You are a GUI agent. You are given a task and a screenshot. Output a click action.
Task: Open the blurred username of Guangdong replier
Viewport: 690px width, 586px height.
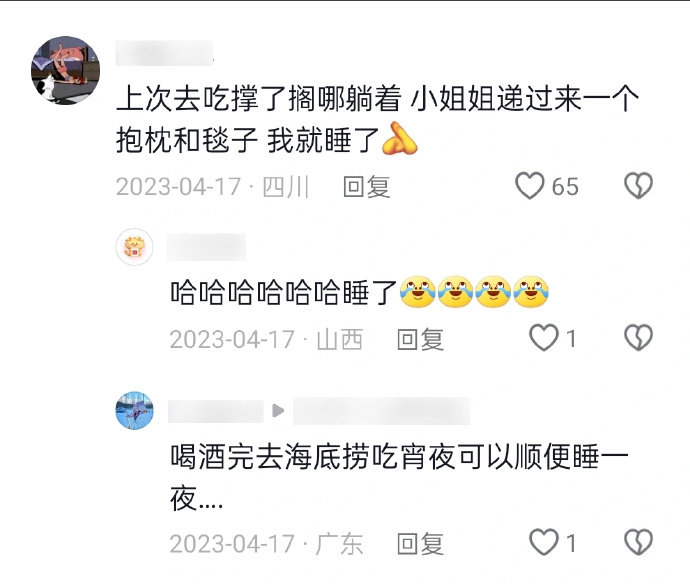(x=216, y=411)
